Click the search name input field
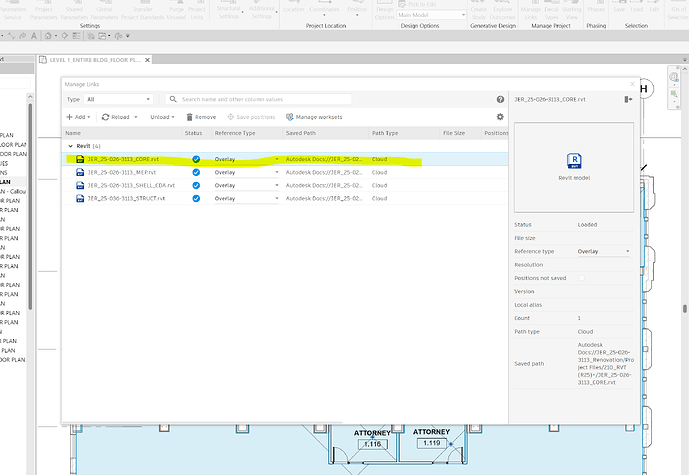689x475 pixels. 330,100
